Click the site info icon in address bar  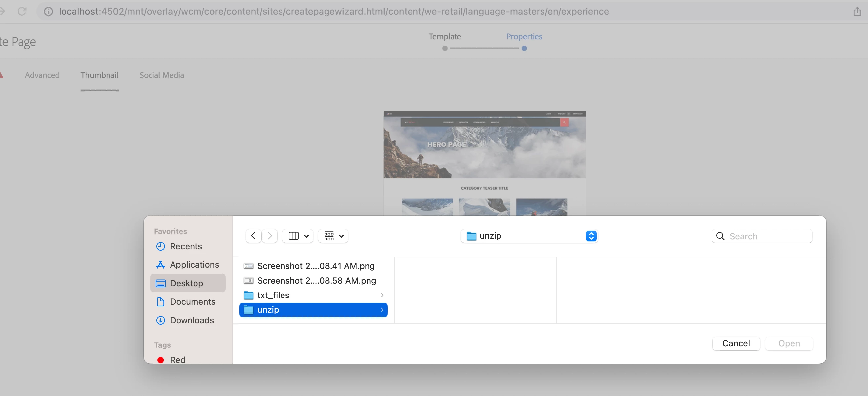click(x=49, y=12)
